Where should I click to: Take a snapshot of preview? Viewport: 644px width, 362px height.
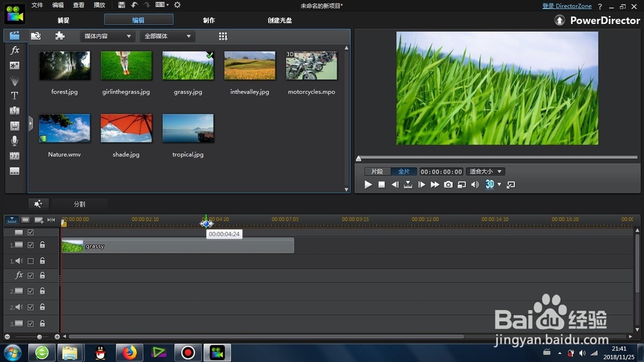pos(448,184)
